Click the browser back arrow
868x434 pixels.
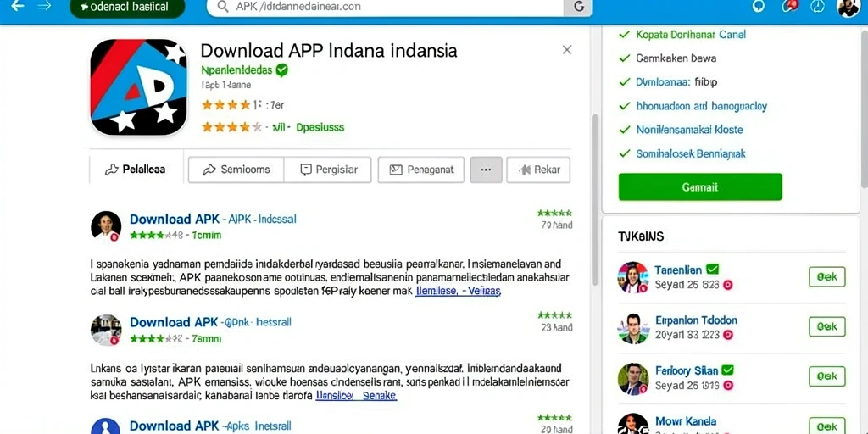point(17,7)
